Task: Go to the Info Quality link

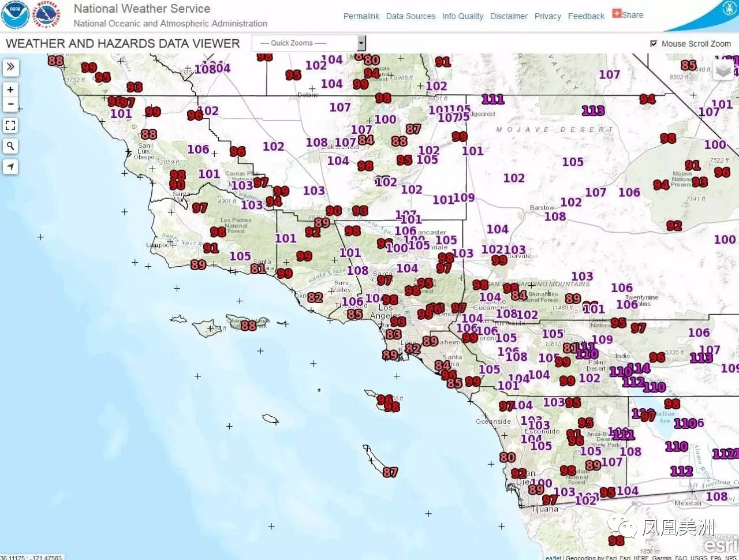Action: 462,16
